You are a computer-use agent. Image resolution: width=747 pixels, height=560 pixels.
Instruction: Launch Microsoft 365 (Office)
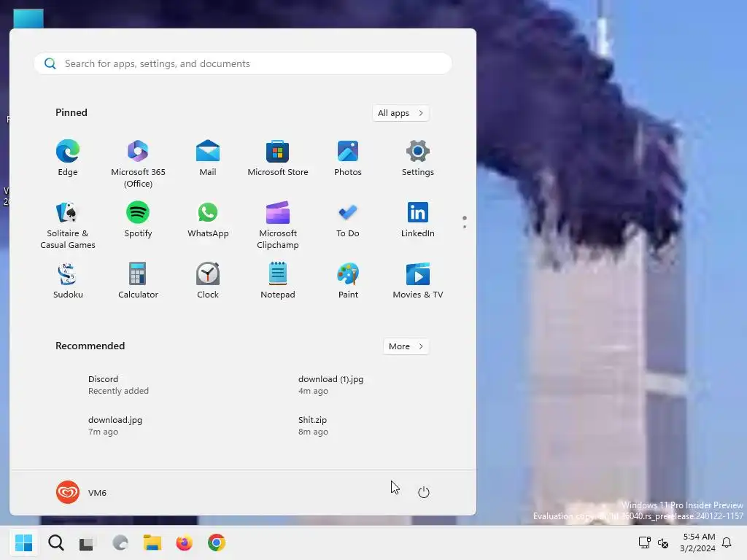click(x=138, y=164)
